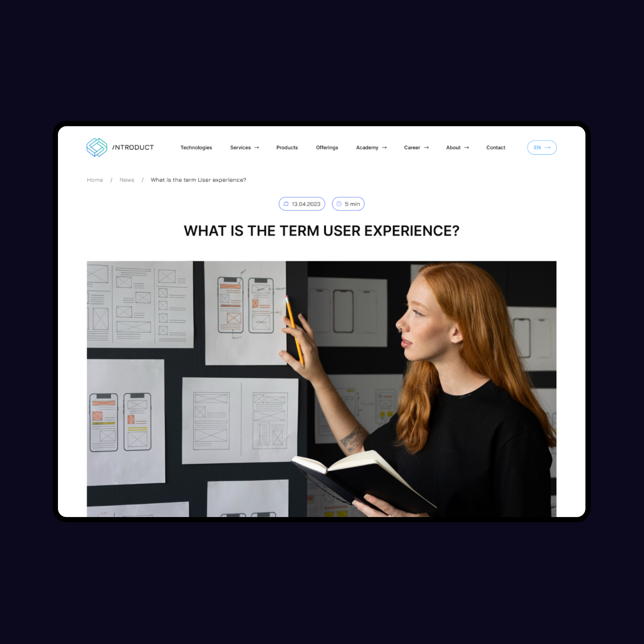Expand the Services dropdown menu

click(x=243, y=148)
